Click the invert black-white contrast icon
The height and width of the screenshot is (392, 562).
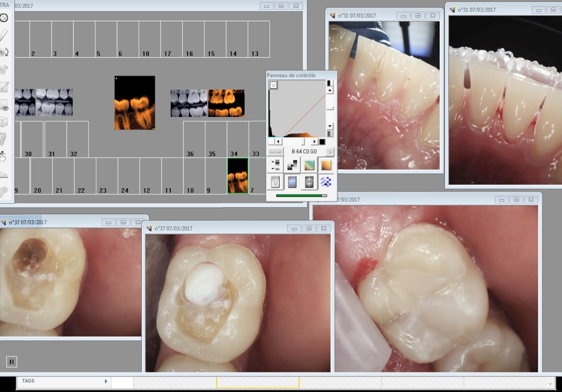click(x=293, y=165)
